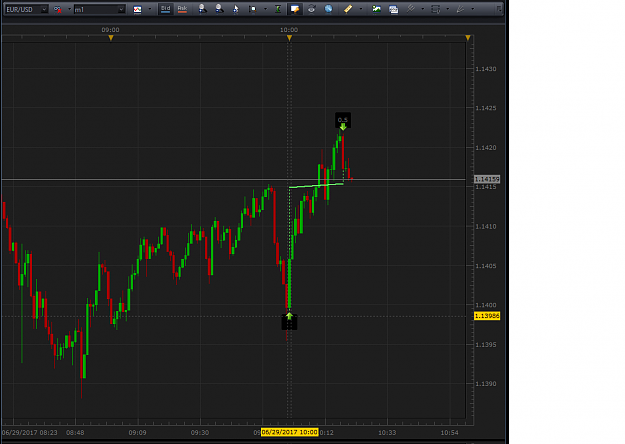Expand the ruler tool dropdown arrow
Viewport: 625px width, 444px height.
point(361,9)
